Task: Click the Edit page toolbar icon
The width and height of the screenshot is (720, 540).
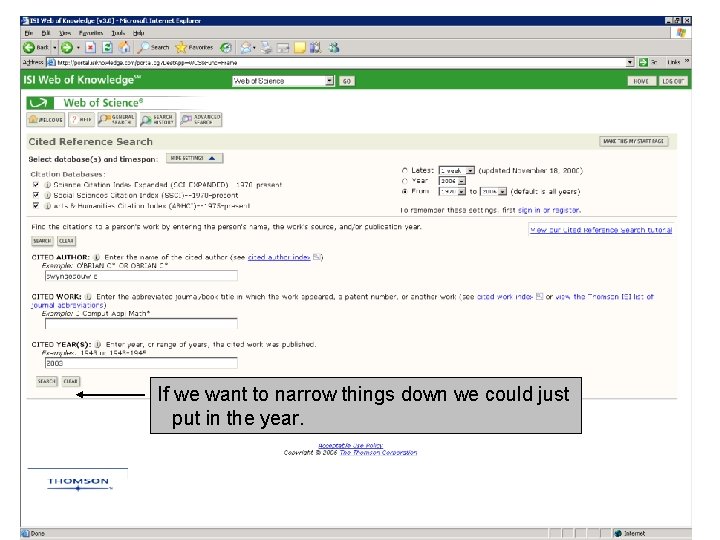Action: pyautogui.click(x=283, y=48)
